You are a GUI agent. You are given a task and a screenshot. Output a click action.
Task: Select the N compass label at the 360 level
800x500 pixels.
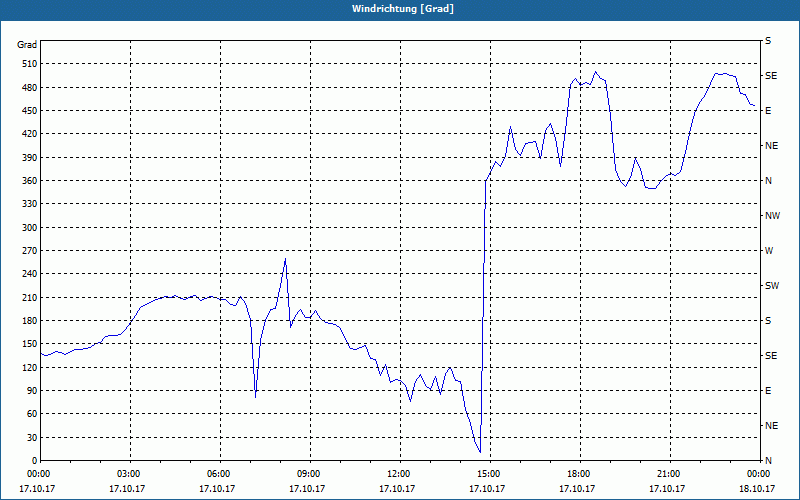(x=769, y=181)
